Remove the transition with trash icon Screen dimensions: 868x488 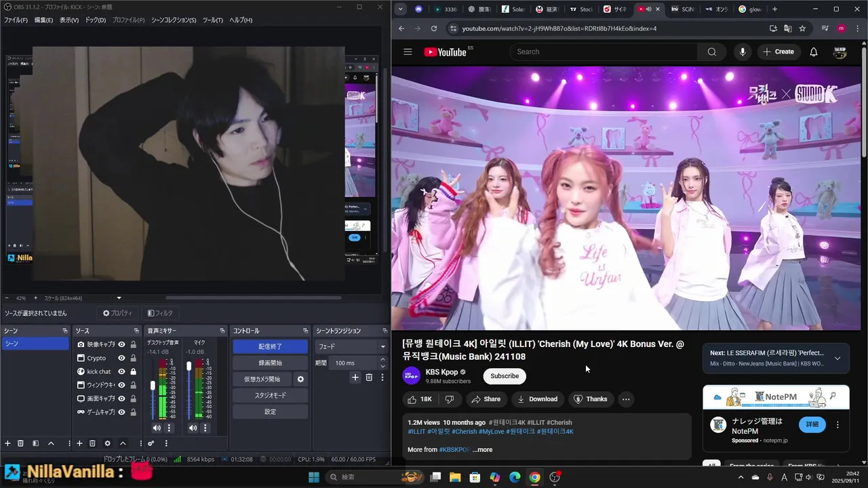369,378
